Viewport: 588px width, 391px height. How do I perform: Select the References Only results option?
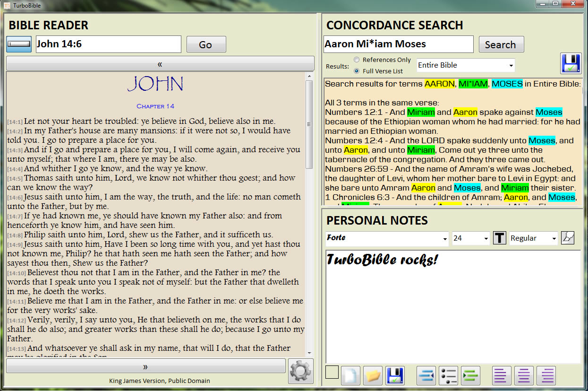click(357, 60)
